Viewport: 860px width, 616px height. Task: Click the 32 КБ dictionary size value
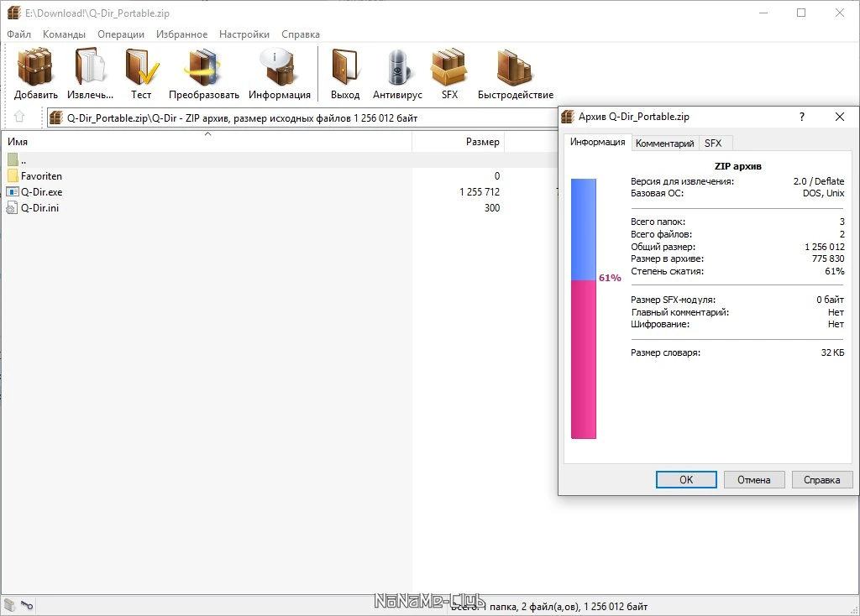pyautogui.click(x=832, y=352)
